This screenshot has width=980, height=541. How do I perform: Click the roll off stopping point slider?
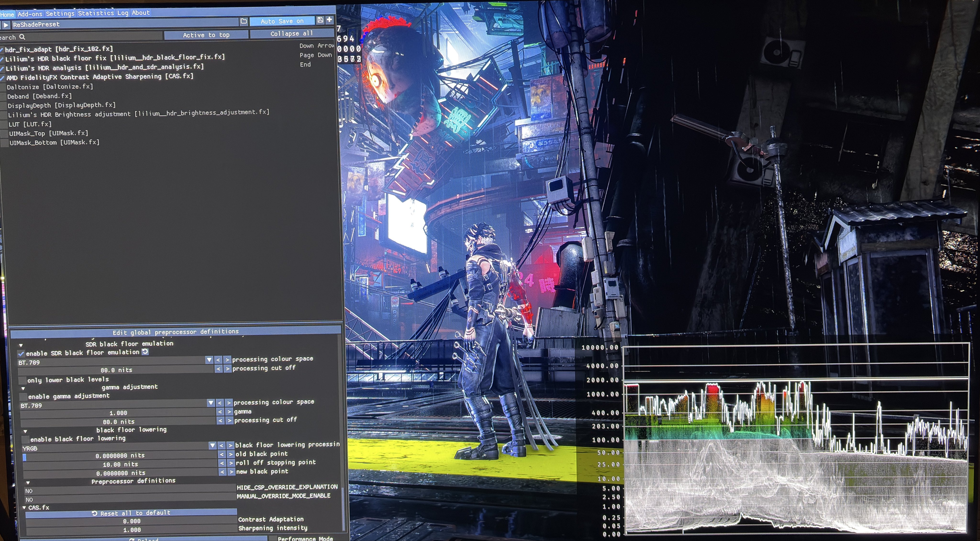click(x=120, y=464)
